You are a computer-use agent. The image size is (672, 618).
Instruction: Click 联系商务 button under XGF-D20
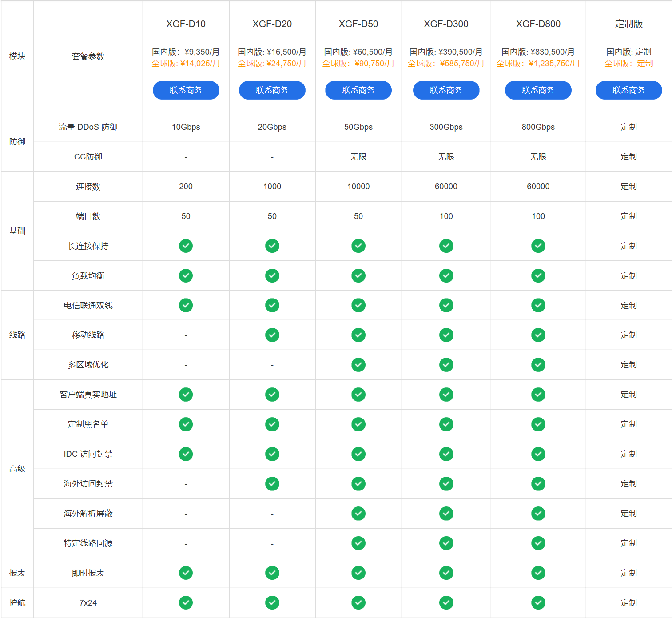pos(272,90)
